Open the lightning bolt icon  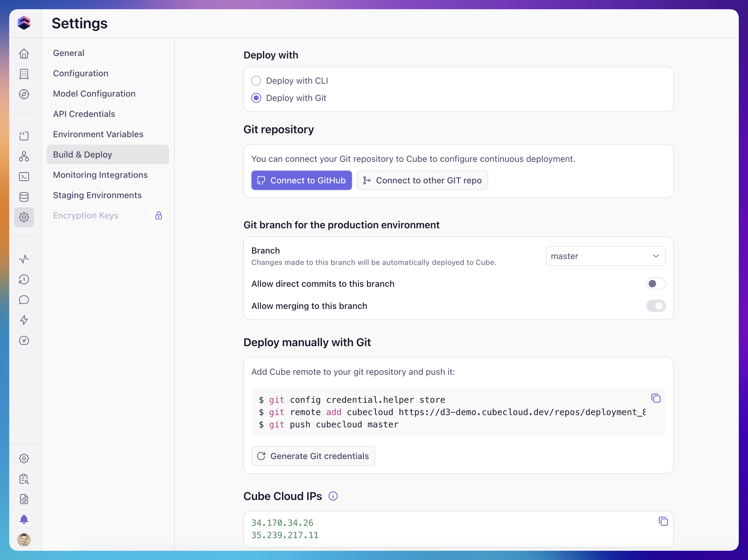[x=24, y=320]
